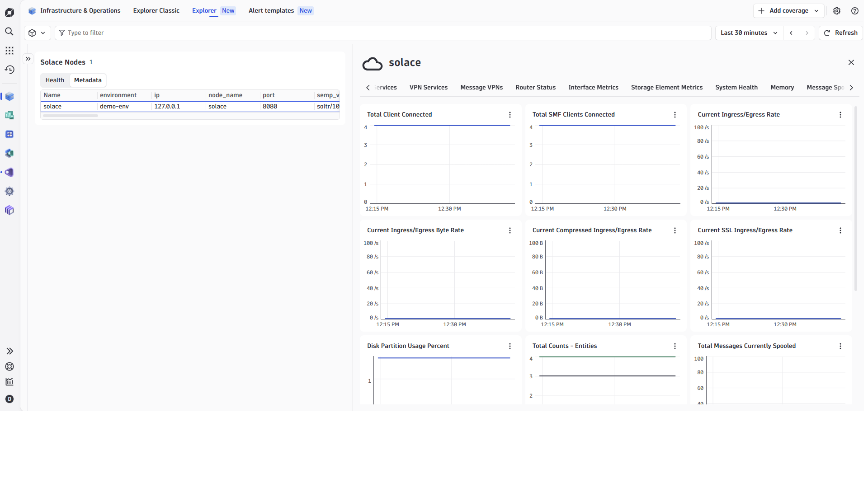
Task: Open the Last 30 minutes timeframe dropdown
Action: pyautogui.click(x=749, y=33)
